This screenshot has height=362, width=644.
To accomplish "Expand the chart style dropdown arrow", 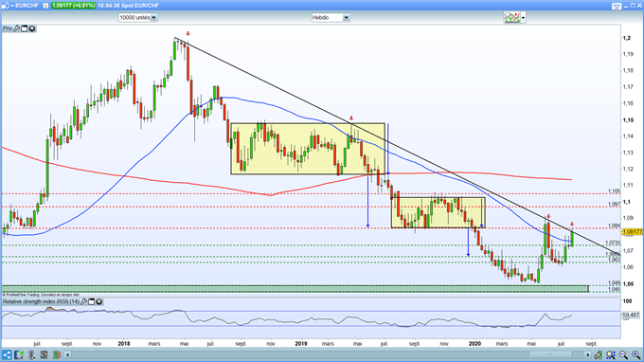I will click(x=523, y=18).
